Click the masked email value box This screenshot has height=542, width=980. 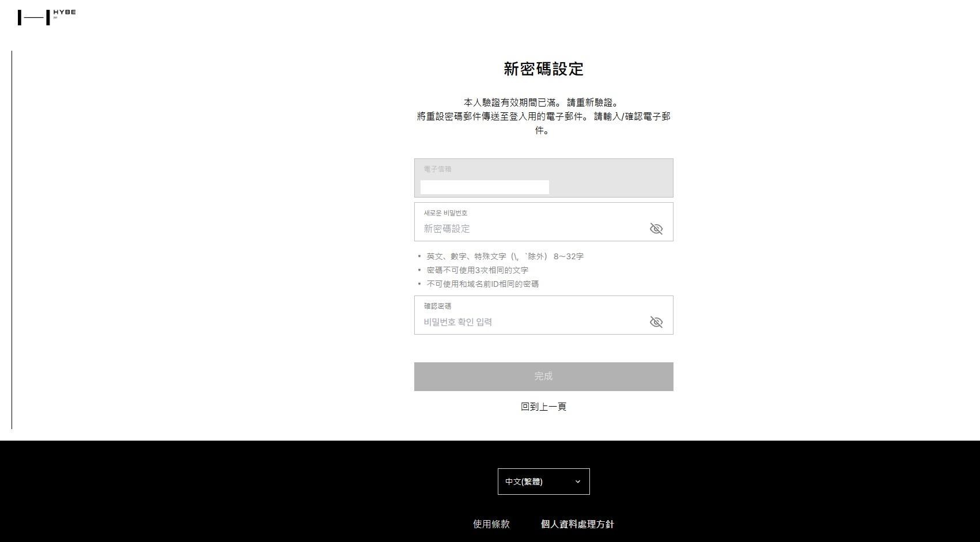485,187
